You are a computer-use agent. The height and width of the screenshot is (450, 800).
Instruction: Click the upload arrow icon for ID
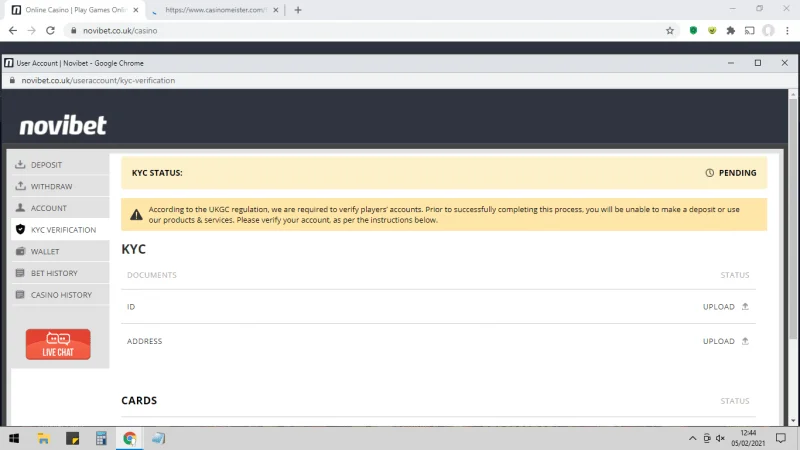(745, 307)
